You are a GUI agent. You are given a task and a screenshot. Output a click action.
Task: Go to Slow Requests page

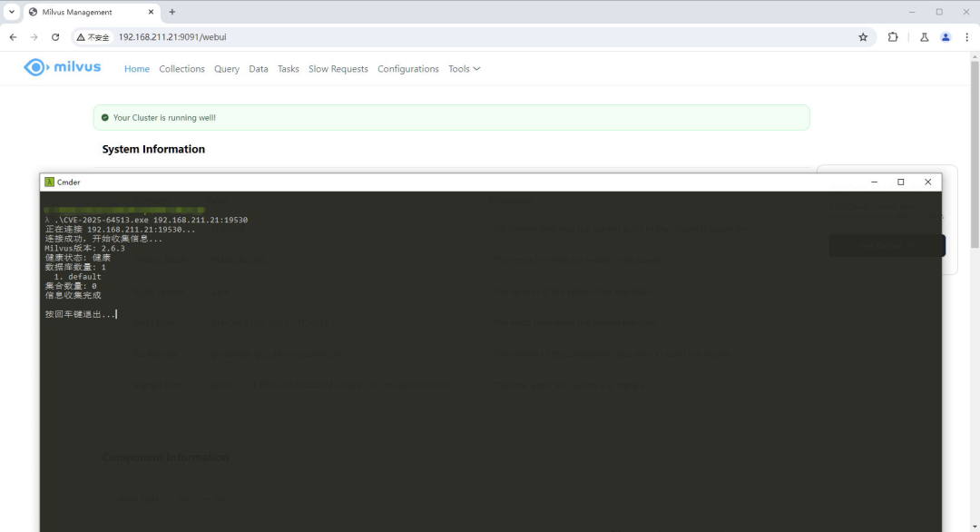(x=338, y=69)
